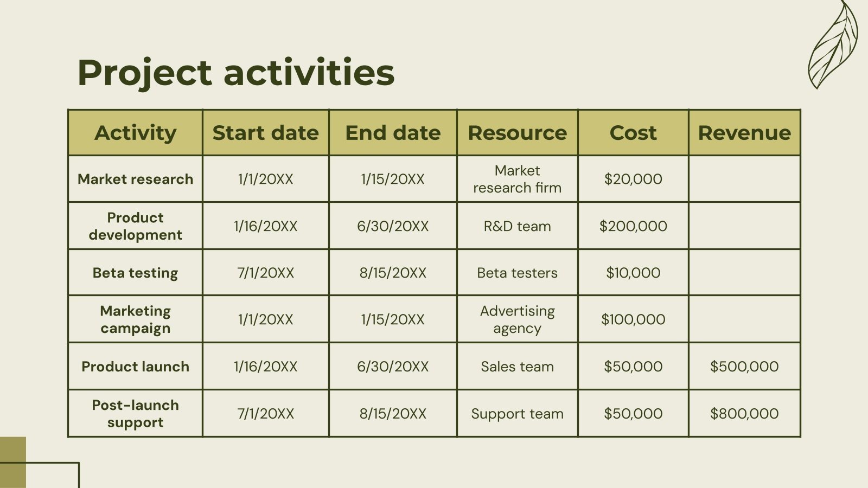Screen dimensions: 868x488
Task: Click the End date column header
Action: 393,133
